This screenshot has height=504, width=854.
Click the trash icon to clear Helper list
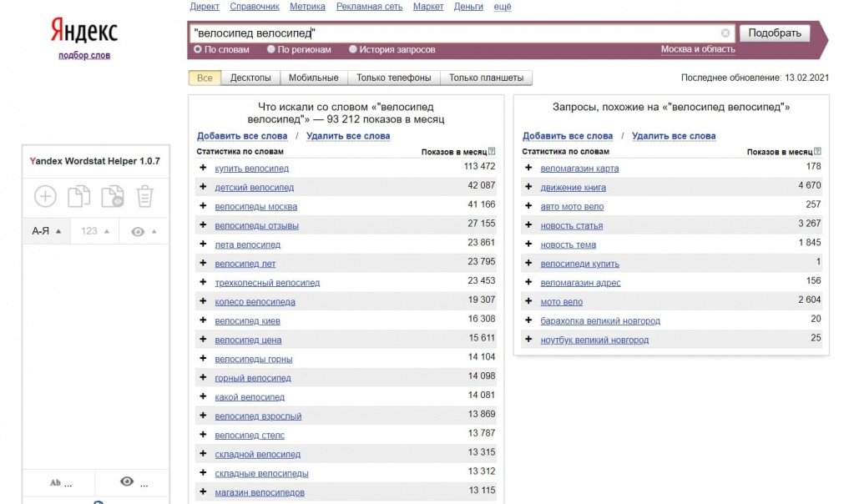[x=145, y=196]
